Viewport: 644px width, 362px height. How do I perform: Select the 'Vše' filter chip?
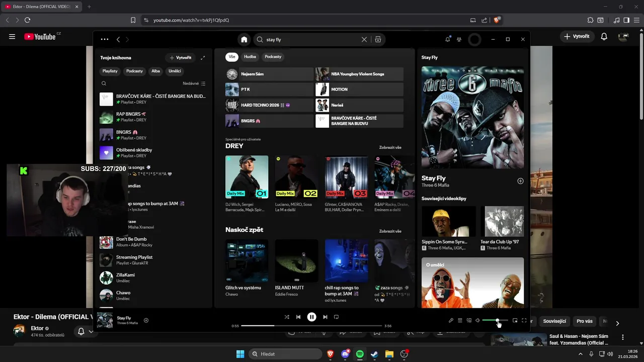(231, 57)
